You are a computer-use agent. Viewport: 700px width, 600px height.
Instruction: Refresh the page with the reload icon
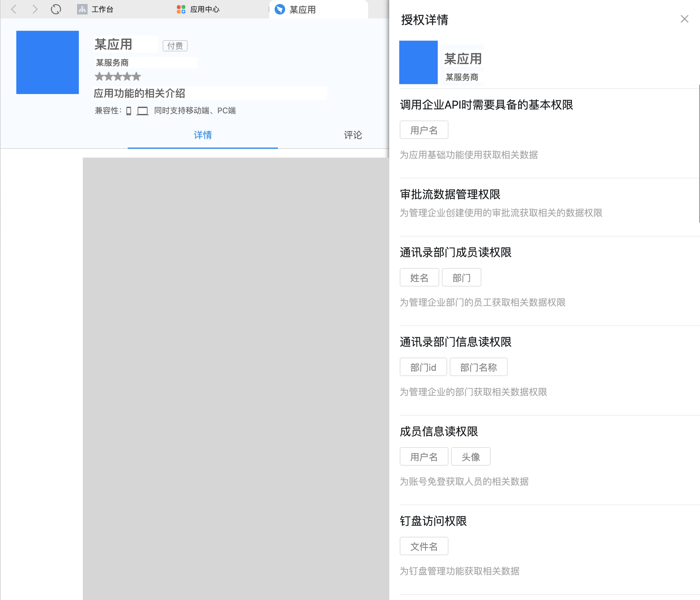(56, 9)
